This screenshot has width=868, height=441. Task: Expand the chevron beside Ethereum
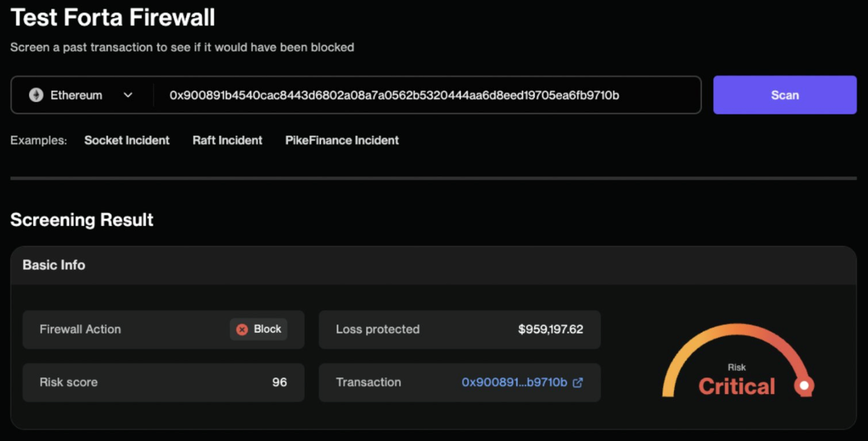[128, 95]
